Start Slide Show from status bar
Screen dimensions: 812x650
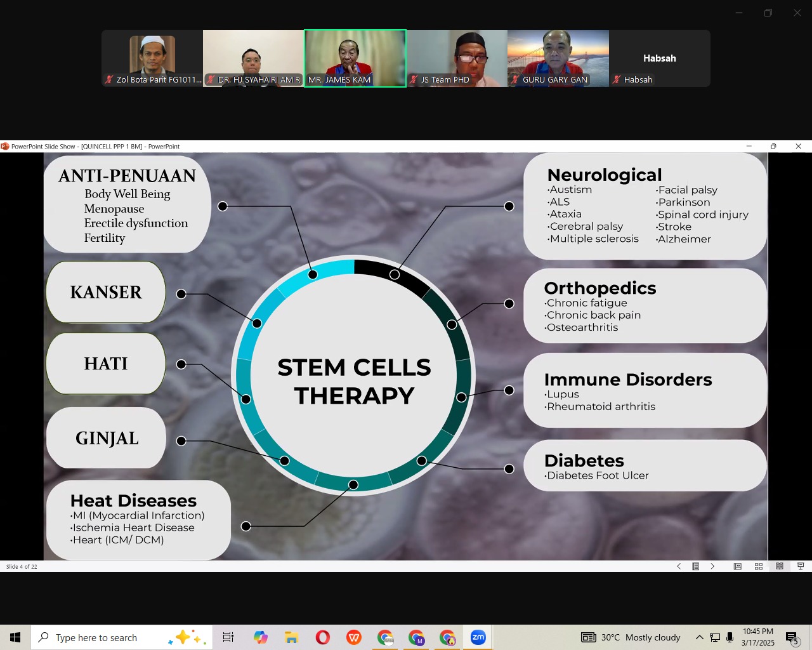tap(801, 566)
